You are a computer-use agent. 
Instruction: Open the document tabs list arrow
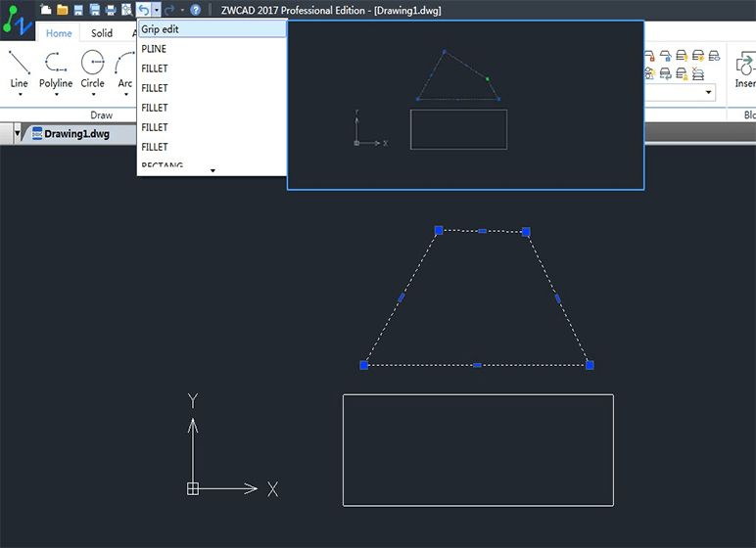pyautogui.click(x=18, y=133)
